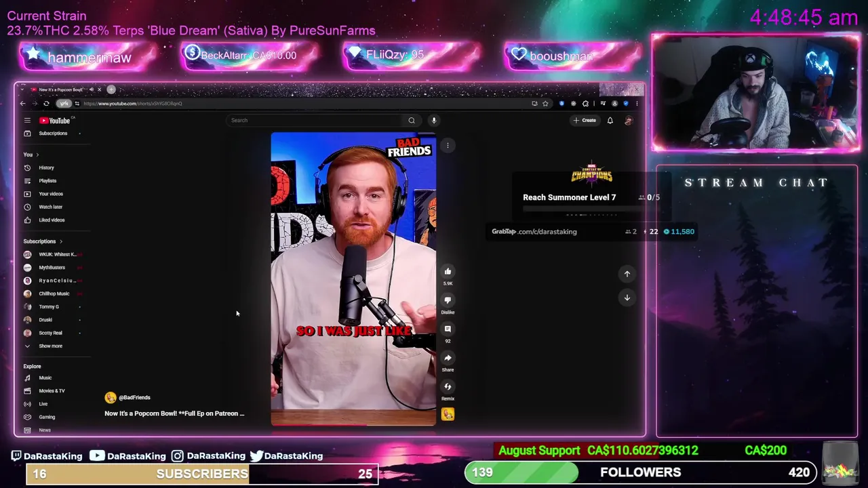The height and width of the screenshot is (488, 868).
Task: Open BadFriends channel avatar
Action: click(x=111, y=398)
